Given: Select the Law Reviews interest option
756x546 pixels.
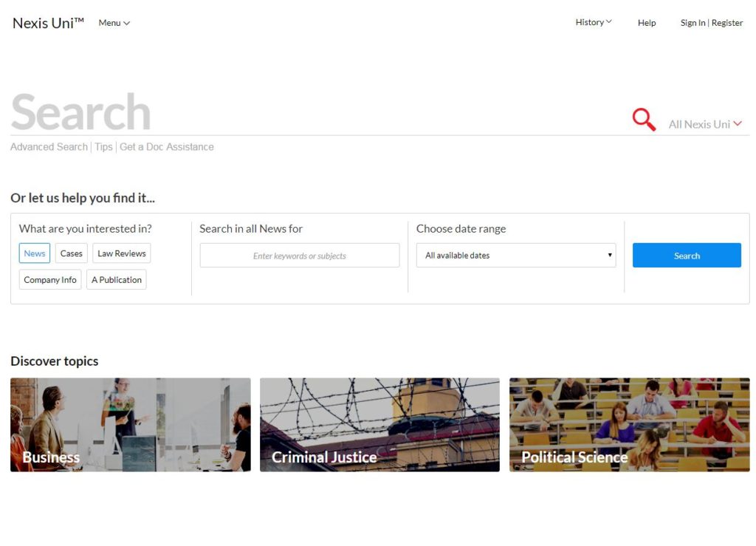Looking at the screenshot, I should coord(122,253).
